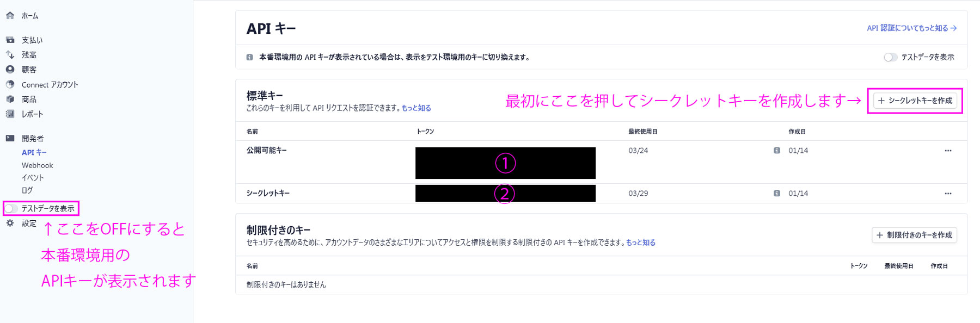Click the masked シークレットキー token field
The height and width of the screenshot is (323, 980).
pyautogui.click(x=505, y=193)
